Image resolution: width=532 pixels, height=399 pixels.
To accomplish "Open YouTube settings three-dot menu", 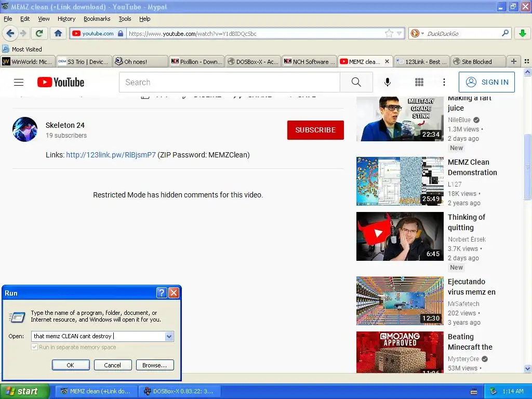I will (444, 82).
